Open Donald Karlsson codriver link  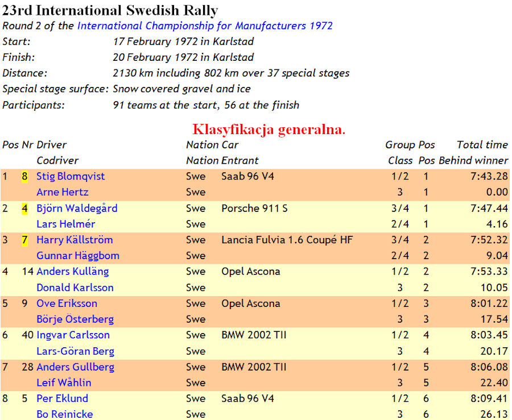click(75, 288)
